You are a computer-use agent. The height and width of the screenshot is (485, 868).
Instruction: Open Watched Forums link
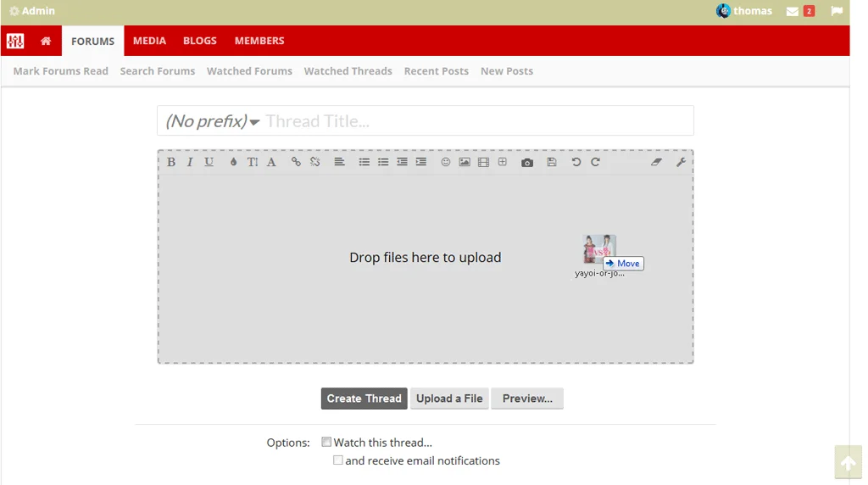click(249, 71)
